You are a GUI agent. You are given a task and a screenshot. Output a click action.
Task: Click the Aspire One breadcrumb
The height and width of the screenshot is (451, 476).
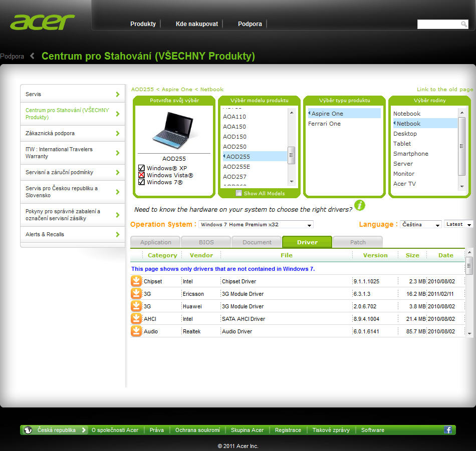point(177,89)
